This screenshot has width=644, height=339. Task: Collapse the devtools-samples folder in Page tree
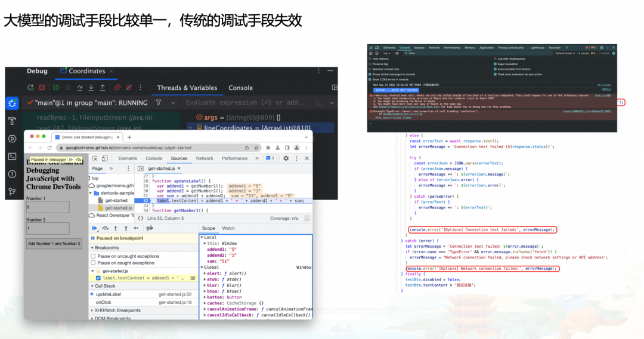[91, 193]
